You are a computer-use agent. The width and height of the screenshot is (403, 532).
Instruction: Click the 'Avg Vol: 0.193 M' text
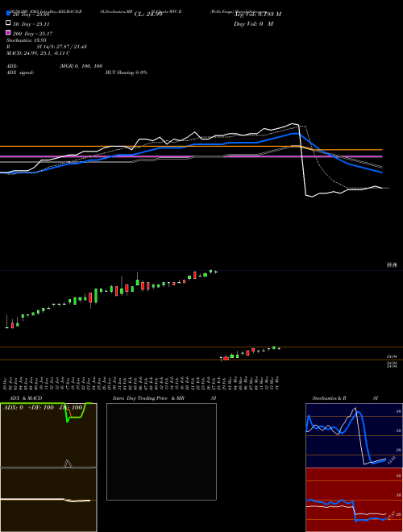point(257,15)
